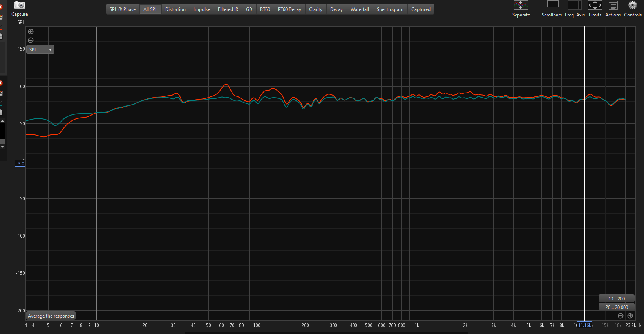Screen dimensions: 644x334
Task: Click the 23.2kHz axis end label
Action: coord(633,325)
